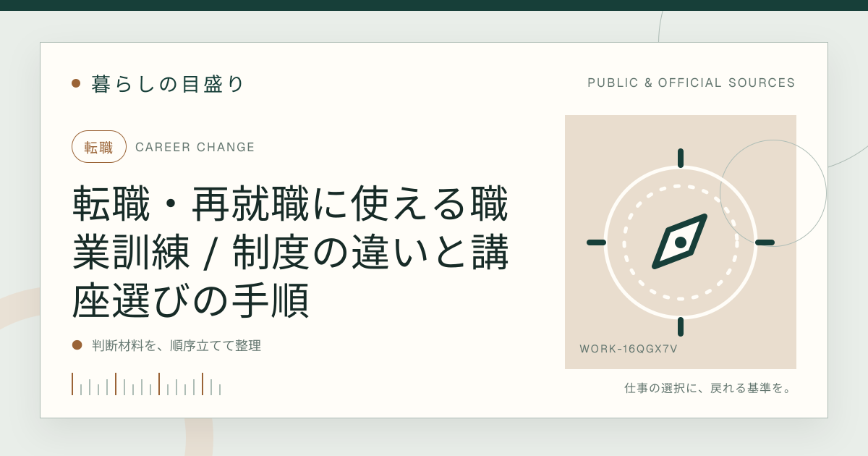Click the 暮らしの目盛り site name
The image size is (868, 456).
[x=168, y=83]
